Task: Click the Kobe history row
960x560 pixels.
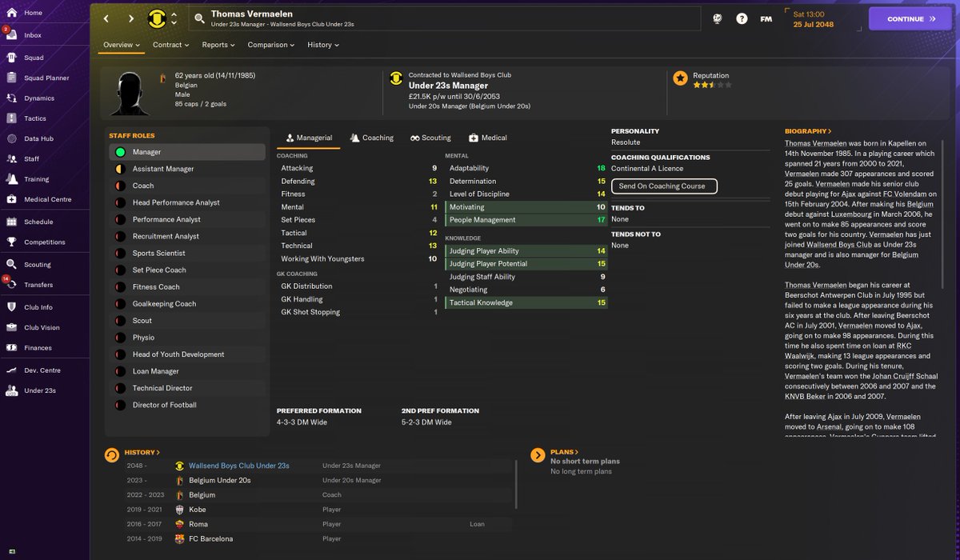Action: [x=318, y=510]
